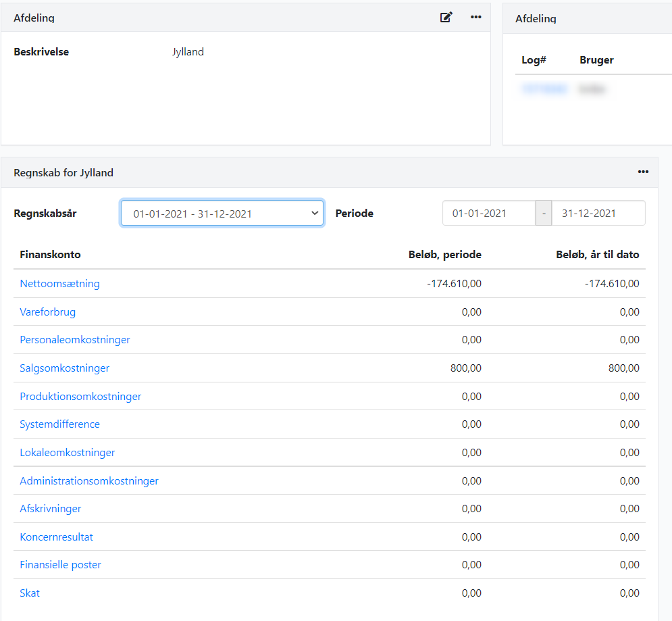672x621 pixels.
Task: Click the Produktionsomkostninger link
Action: coord(80,397)
